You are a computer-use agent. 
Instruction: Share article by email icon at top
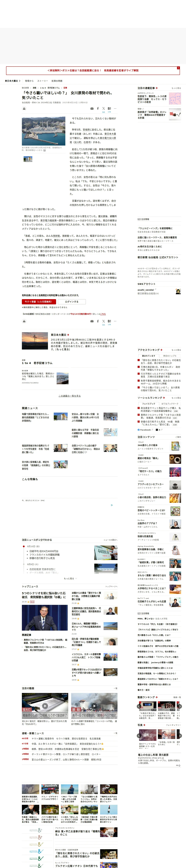[92, 108]
